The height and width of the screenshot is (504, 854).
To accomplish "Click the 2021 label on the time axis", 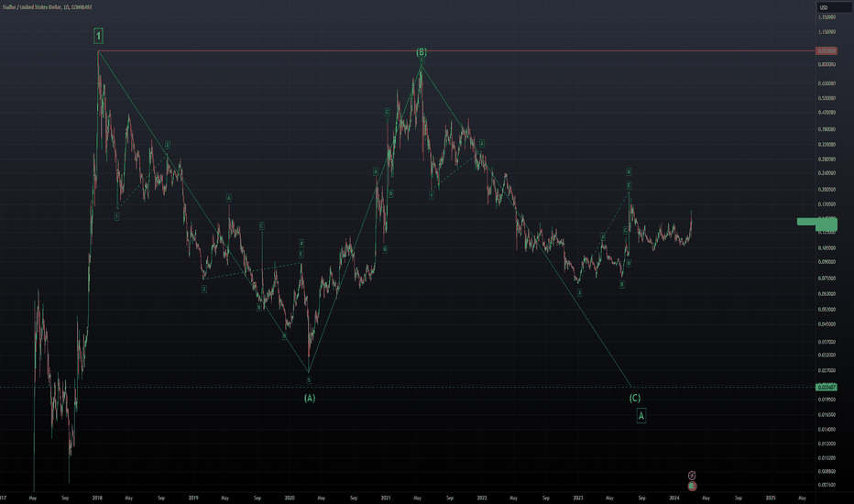I will point(386,498).
